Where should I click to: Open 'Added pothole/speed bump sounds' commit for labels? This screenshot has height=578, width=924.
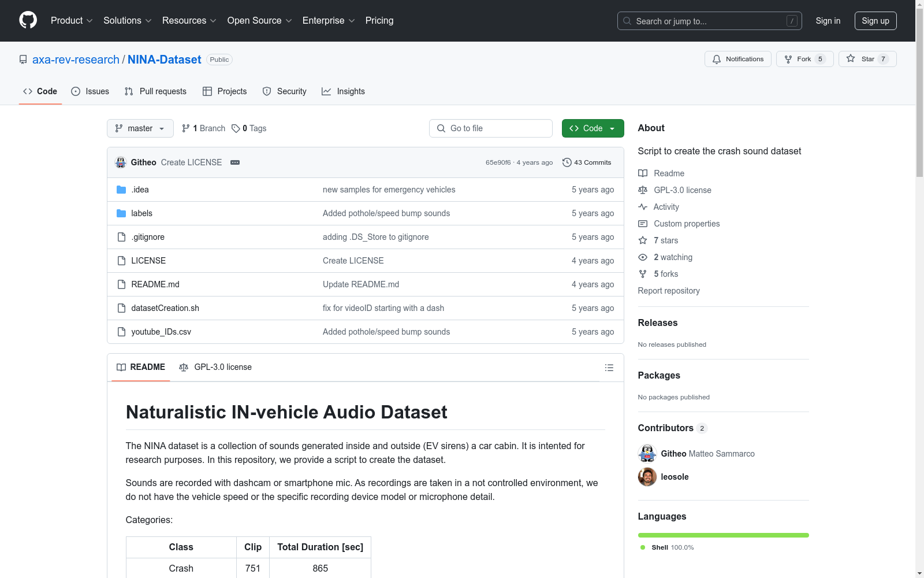[386, 213]
